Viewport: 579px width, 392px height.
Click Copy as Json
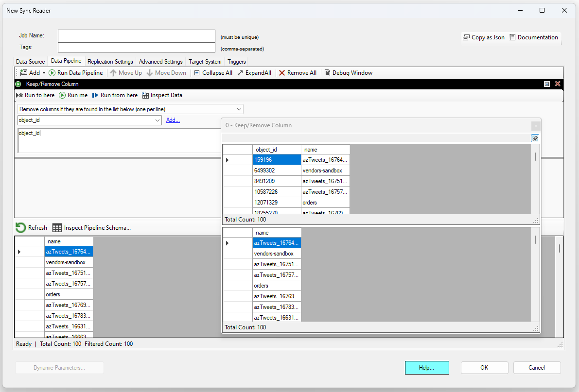pyautogui.click(x=483, y=37)
